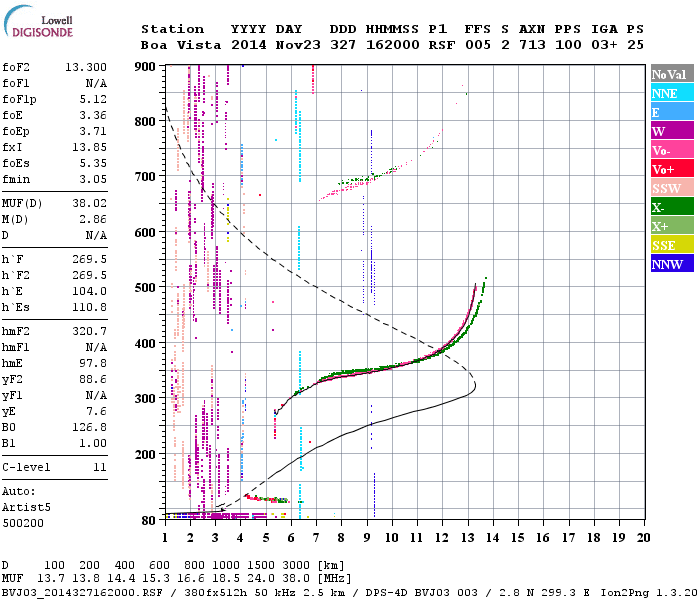Viewport: 700px width, 600px height.
Task: Select the RSF P1 value
Action: pos(442,45)
